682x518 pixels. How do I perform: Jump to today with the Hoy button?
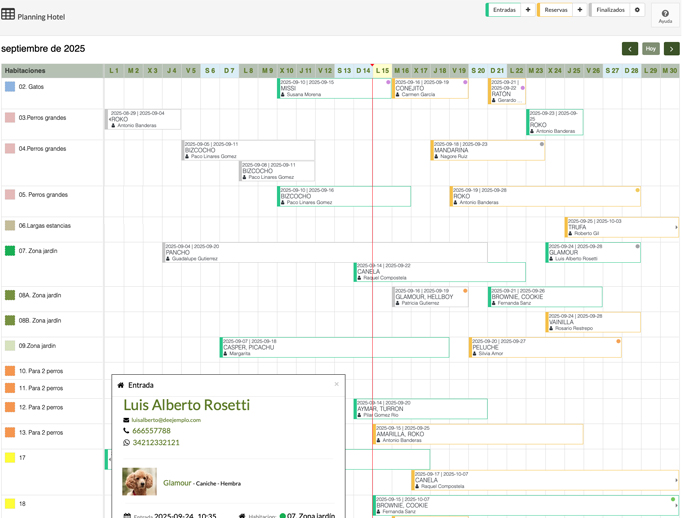[650, 48]
